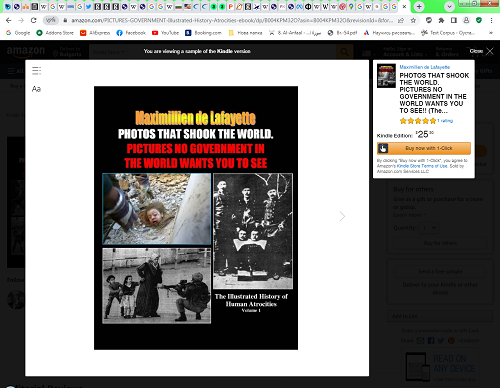Image resolution: width=500 pixels, height=388 pixels.
Task: Open the Addons Store bookmark
Action: (55, 33)
